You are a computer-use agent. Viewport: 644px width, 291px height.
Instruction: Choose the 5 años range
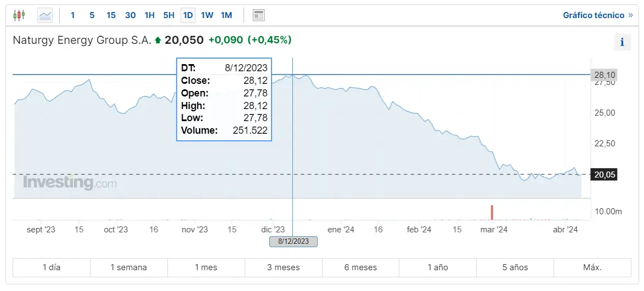coord(515,267)
